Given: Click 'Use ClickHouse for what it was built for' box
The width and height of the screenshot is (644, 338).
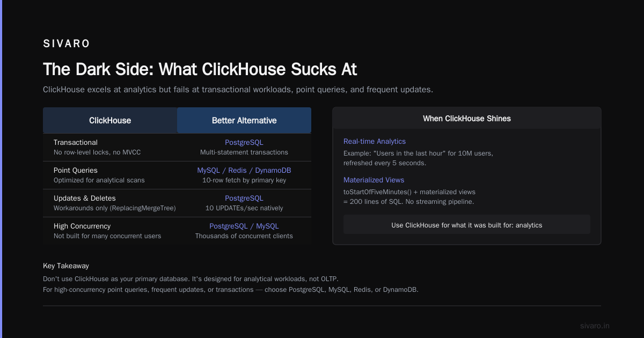Looking at the screenshot, I should pos(467,225).
